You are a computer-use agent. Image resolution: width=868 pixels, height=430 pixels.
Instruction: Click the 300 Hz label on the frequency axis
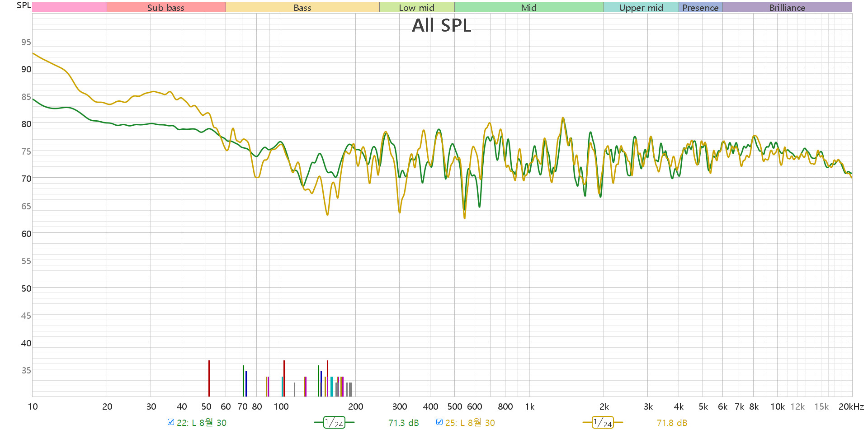click(x=399, y=406)
